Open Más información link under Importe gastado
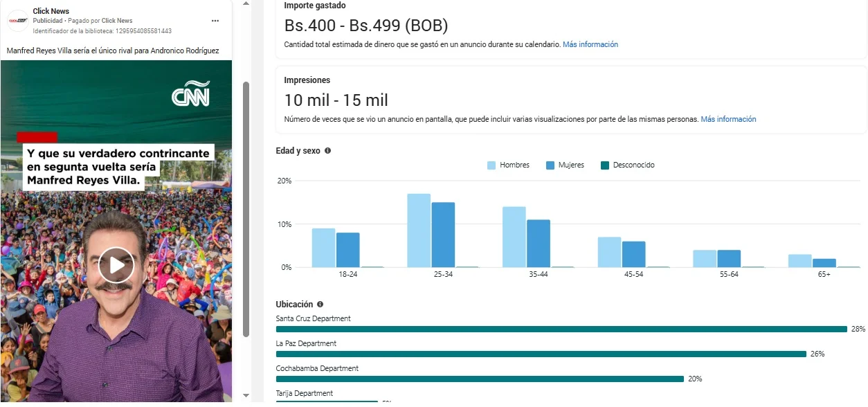Viewport: 868px width, 407px height. pyautogui.click(x=590, y=44)
